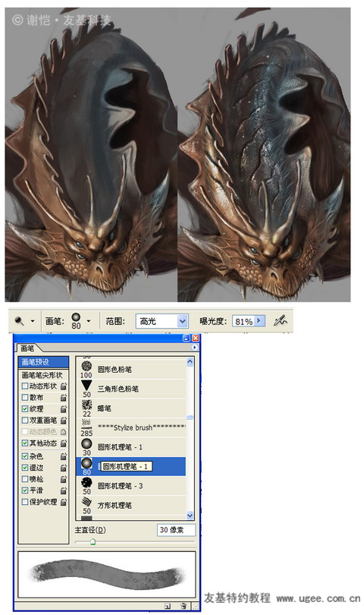
Task: Uncheck the 杂色 checkbox
Action: click(25, 456)
